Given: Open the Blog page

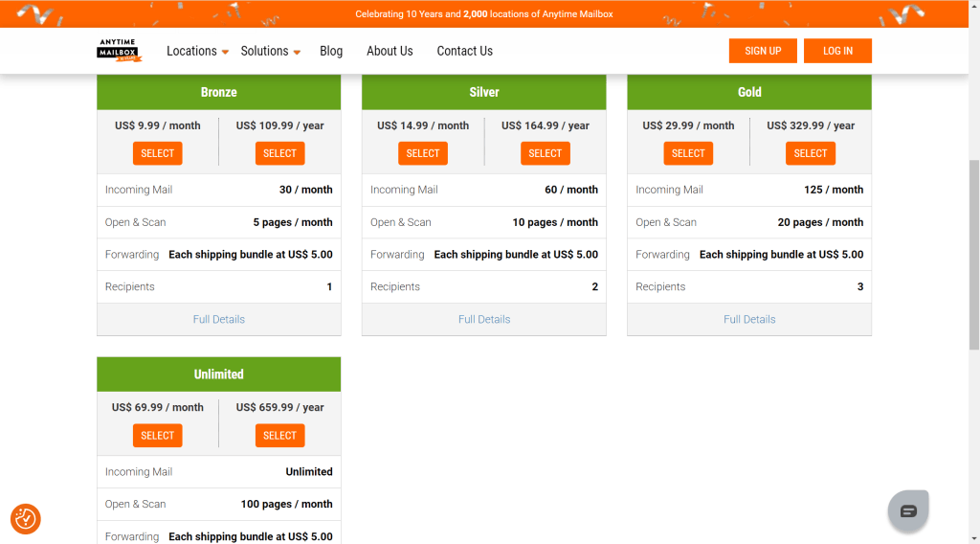Looking at the screenshot, I should pos(331,52).
